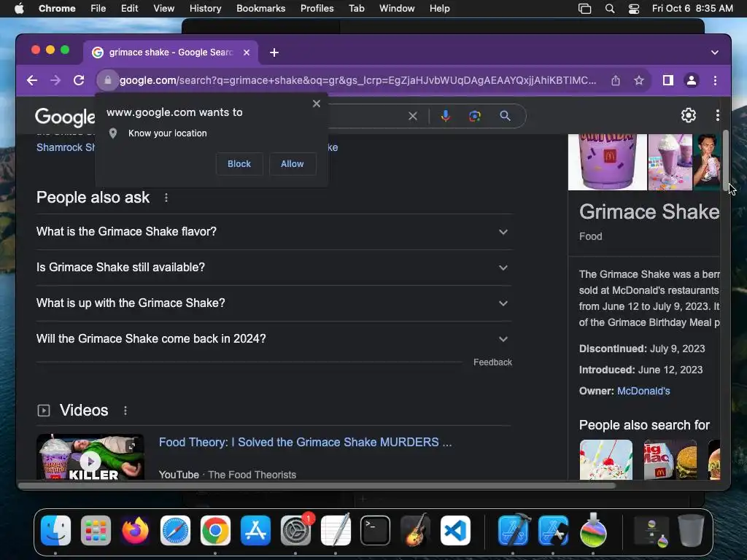Open options dots beside People also ask
Viewport: 747px width, 560px height.
click(166, 198)
